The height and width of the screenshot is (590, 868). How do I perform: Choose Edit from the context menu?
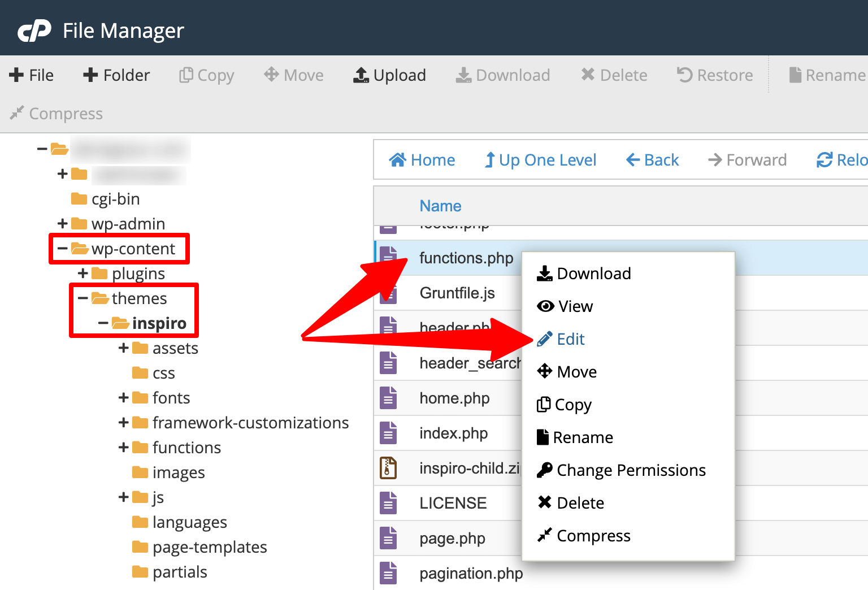coord(570,339)
